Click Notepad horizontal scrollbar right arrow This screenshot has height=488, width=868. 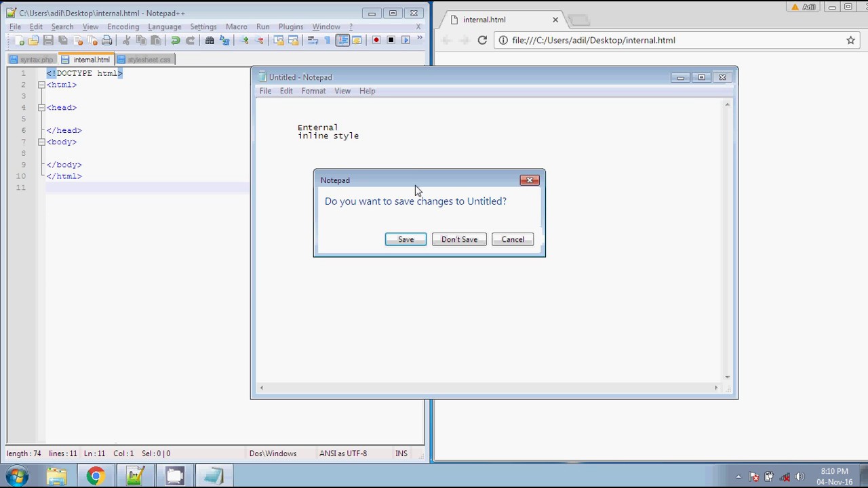click(715, 388)
